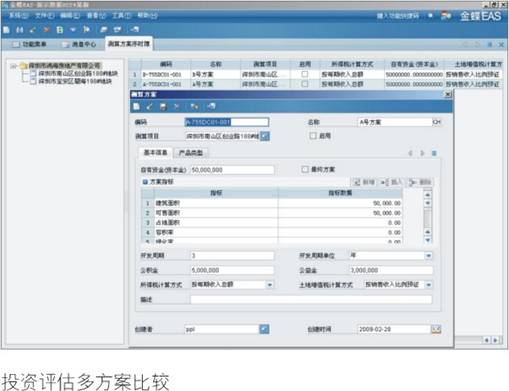
Task: Open the 系统 menu
Action: 19,15
